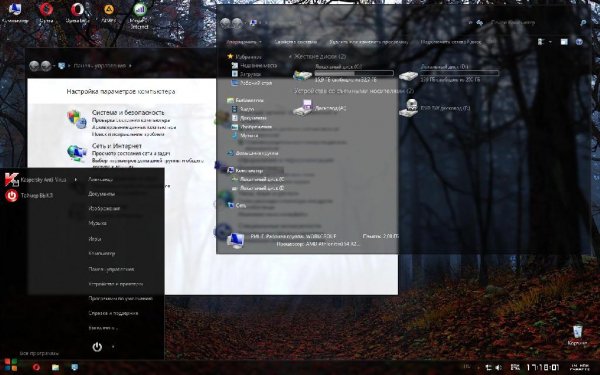Open the Opera desktop shortcut
Viewport: 600px width, 375px height.
[78, 13]
